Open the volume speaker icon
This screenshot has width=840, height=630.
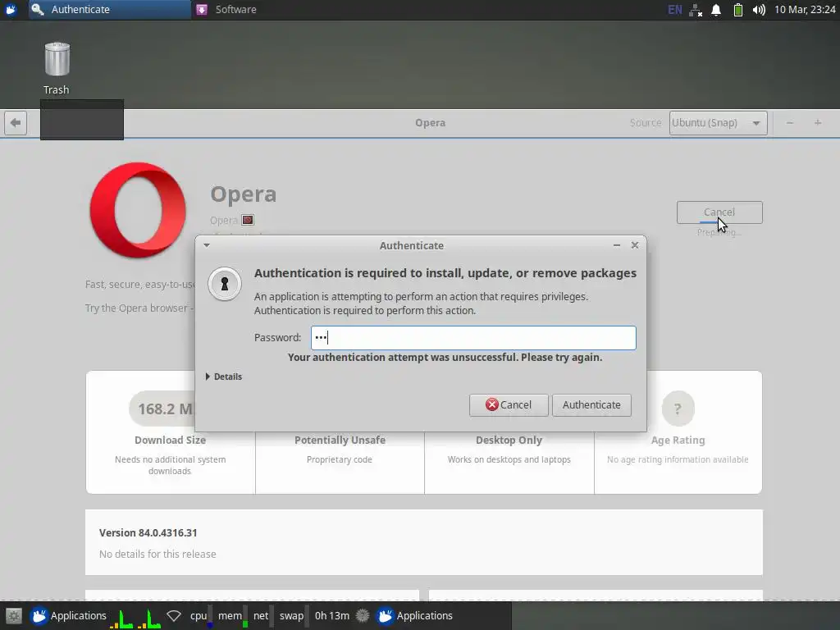click(759, 10)
